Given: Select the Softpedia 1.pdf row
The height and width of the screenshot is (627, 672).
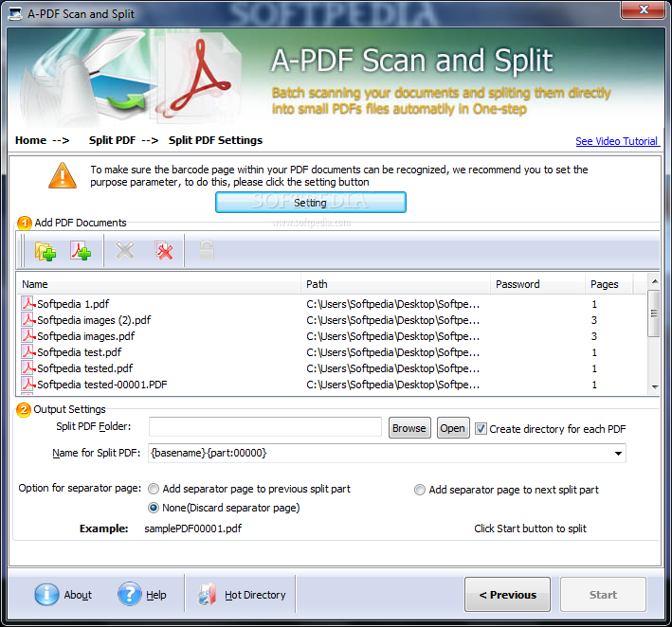Looking at the screenshot, I should (332, 304).
